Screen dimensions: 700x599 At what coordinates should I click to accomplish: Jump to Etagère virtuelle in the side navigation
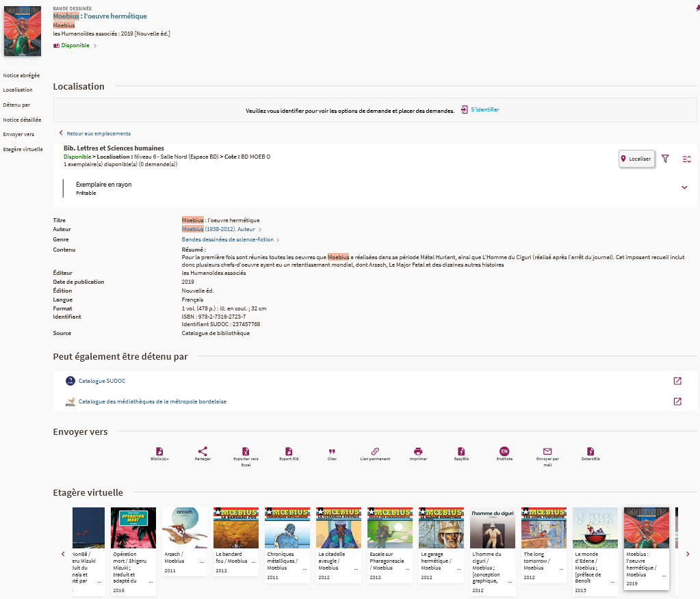click(23, 150)
